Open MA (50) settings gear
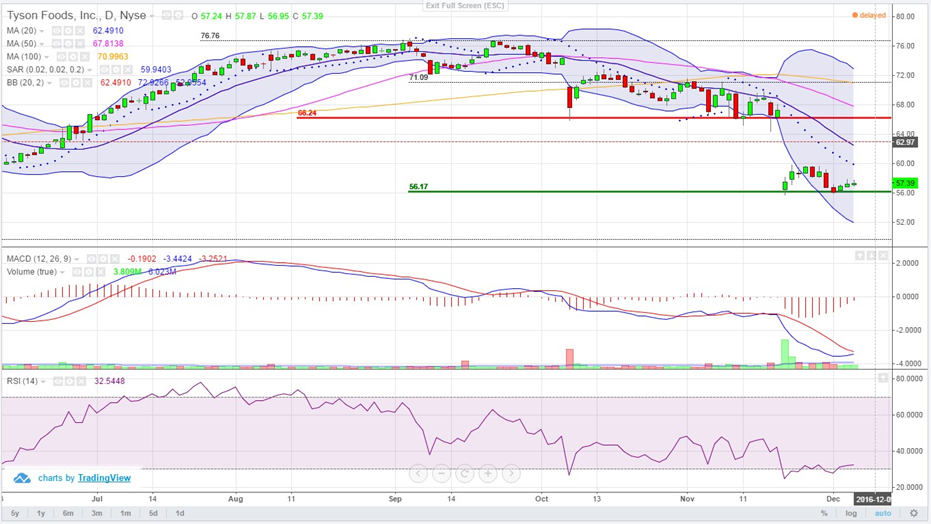931x524 pixels. pos(68,43)
